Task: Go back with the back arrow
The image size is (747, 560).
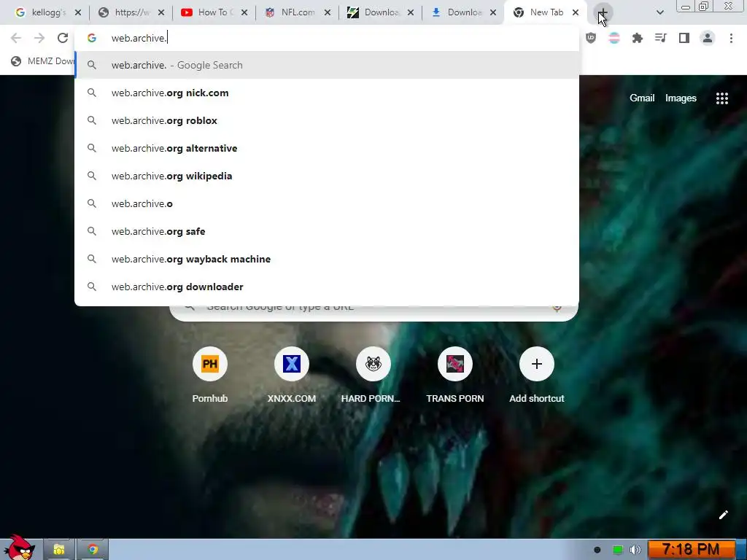Action: click(x=16, y=38)
